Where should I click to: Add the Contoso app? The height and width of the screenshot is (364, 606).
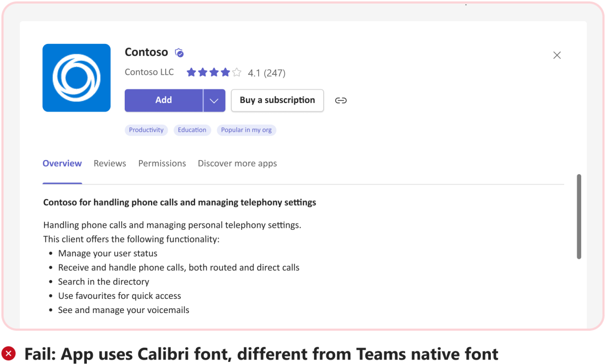tap(164, 100)
